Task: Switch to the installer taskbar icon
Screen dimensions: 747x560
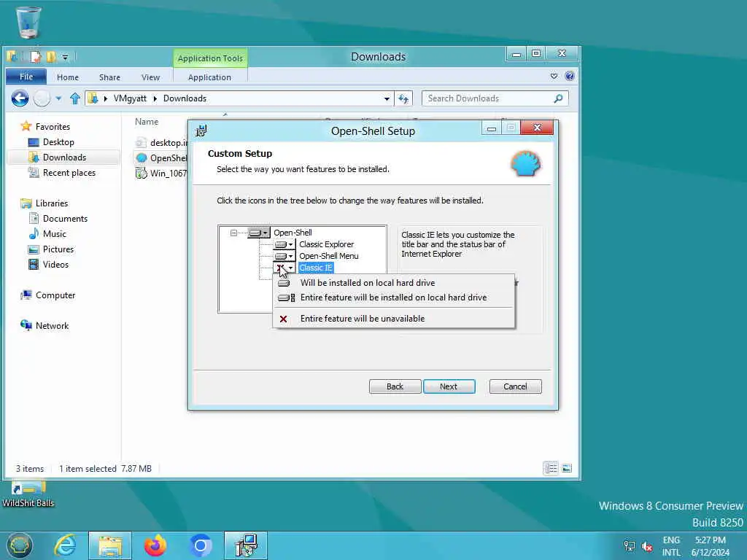Action: point(246,545)
